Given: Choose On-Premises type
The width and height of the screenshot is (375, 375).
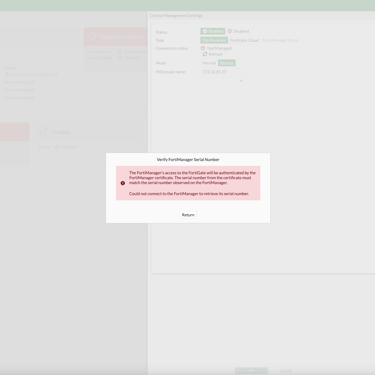Looking at the screenshot, I should coord(214,40).
